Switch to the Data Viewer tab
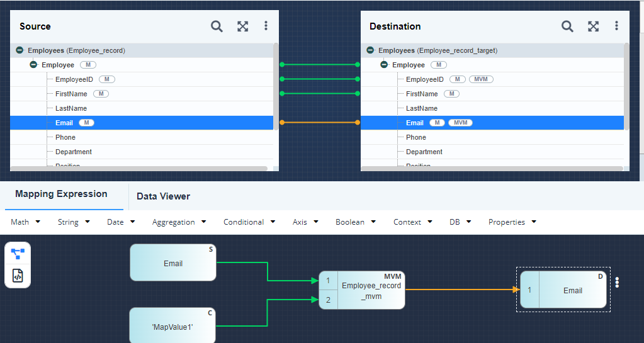Image resolution: width=644 pixels, height=343 pixels. (x=163, y=196)
